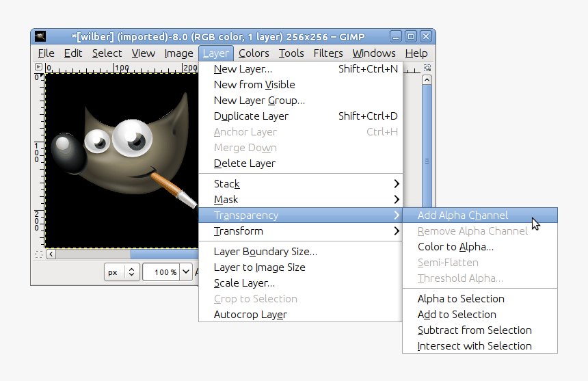Close the GIMP window

426,36
